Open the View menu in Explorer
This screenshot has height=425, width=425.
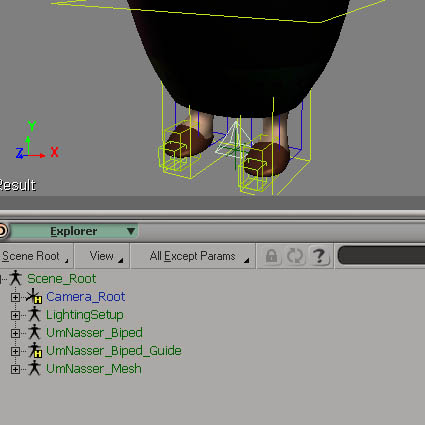pyautogui.click(x=102, y=256)
